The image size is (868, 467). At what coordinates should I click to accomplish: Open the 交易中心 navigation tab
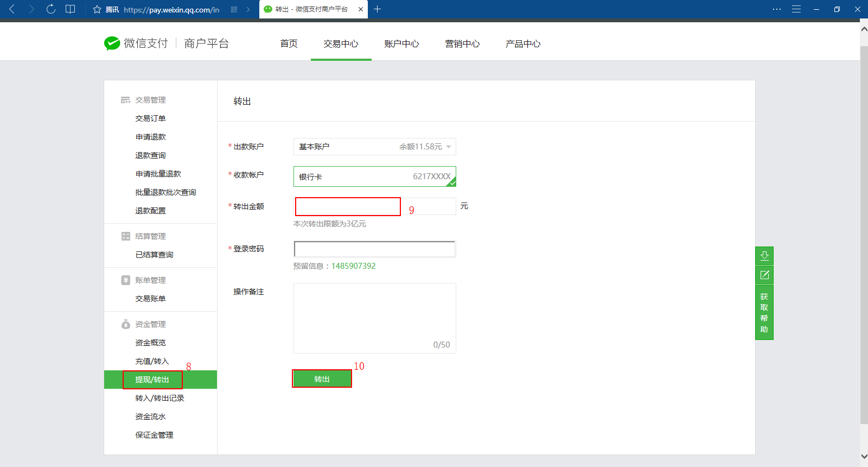341,43
